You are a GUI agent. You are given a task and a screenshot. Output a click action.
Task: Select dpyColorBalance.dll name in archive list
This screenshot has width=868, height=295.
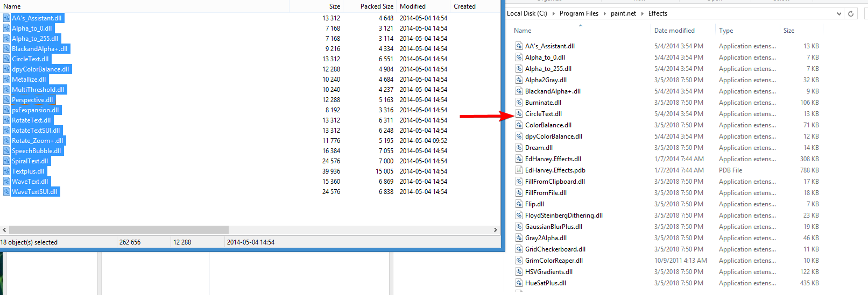coord(40,69)
